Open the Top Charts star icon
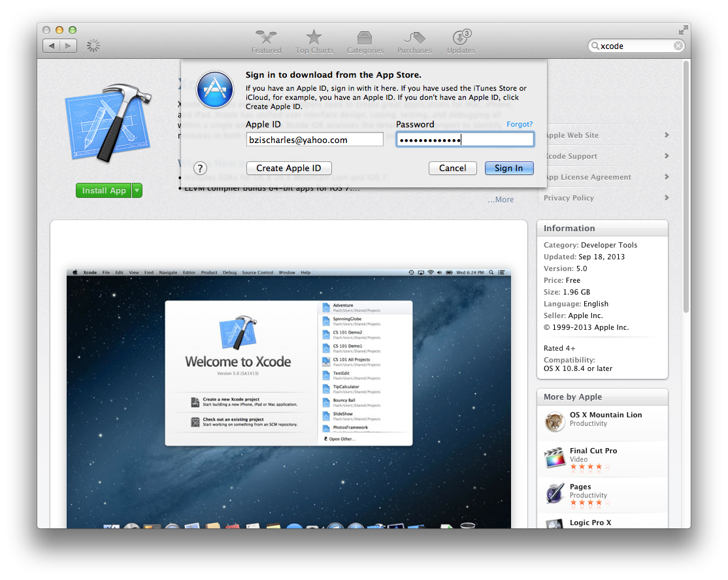This screenshot has height=580, width=728. point(314,37)
